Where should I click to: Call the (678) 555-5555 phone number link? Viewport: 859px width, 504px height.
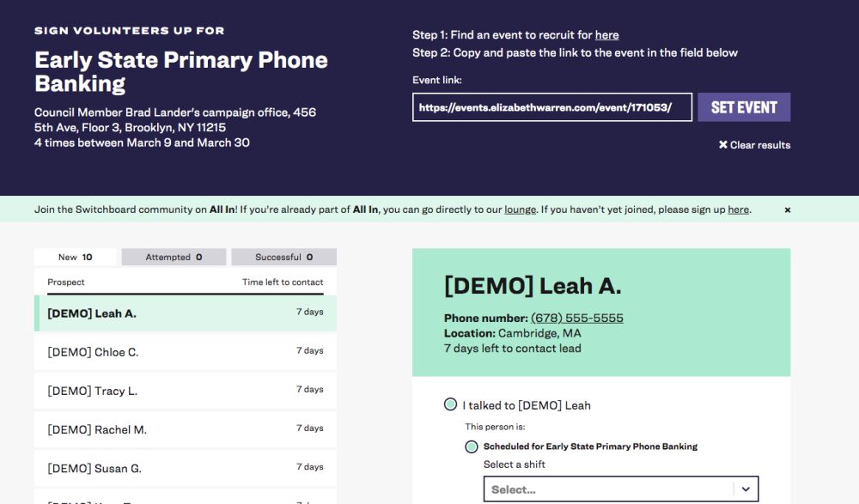coord(576,318)
